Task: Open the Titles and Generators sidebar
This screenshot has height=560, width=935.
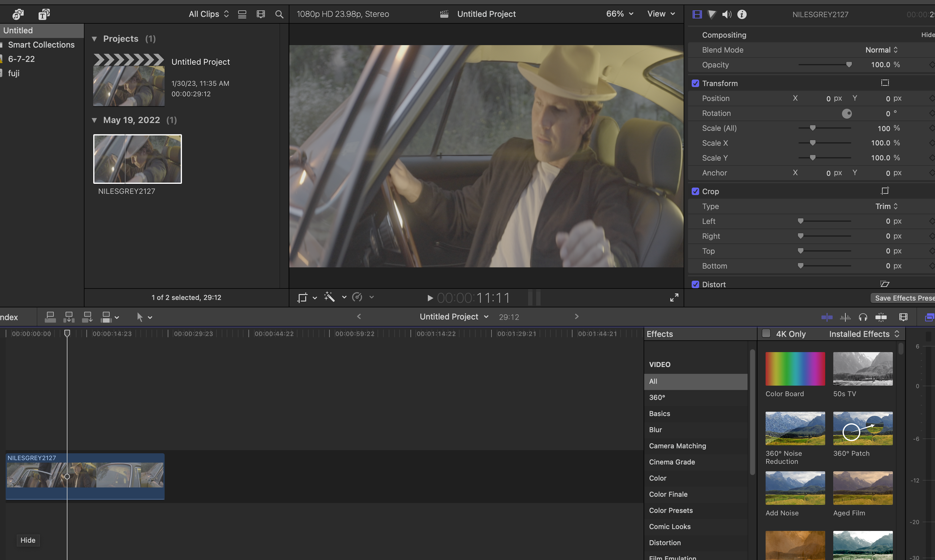Action: 44,14
